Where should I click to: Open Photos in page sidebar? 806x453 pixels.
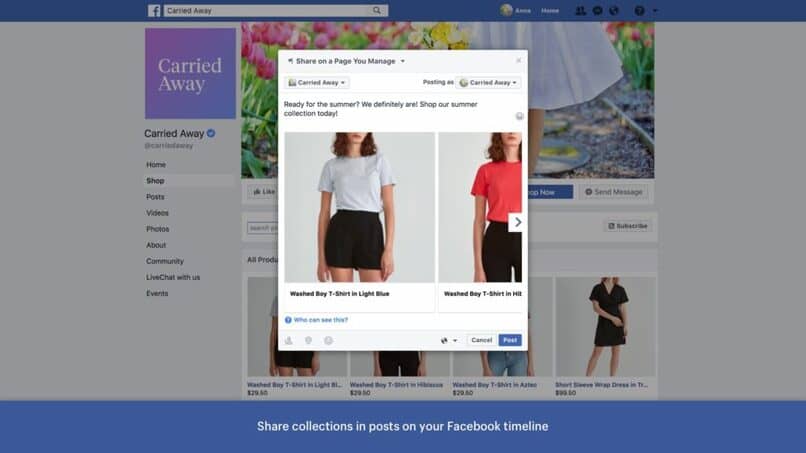coord(157,229)
